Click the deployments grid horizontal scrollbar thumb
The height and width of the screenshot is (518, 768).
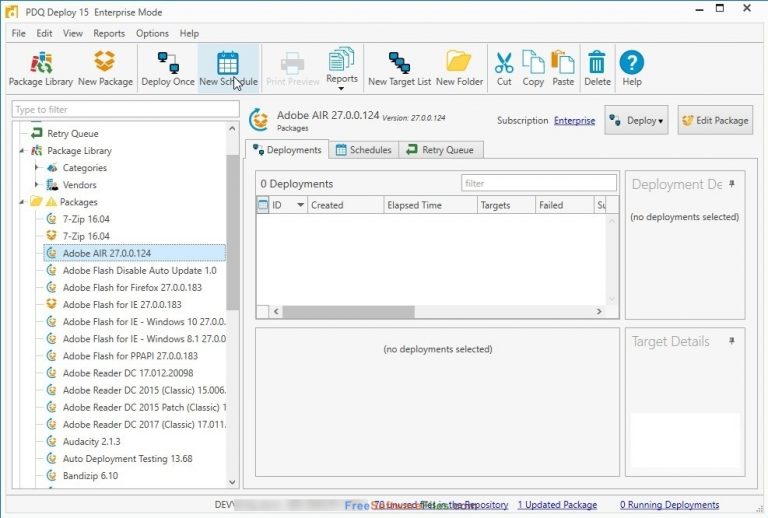[349, 311]
